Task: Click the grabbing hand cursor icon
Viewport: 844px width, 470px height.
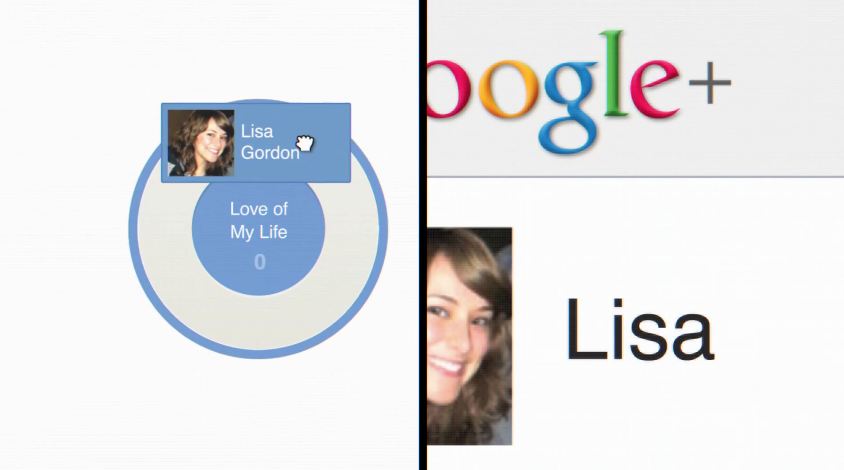Action: pos(305,144)
